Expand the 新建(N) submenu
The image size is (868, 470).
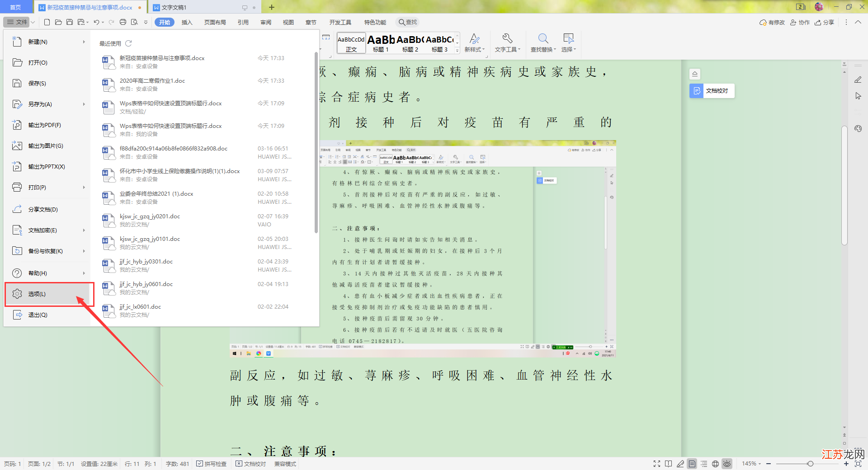[84, 42]
